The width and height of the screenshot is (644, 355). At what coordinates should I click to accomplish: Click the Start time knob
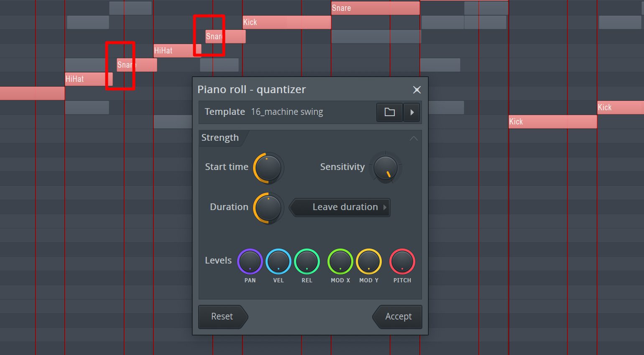coord(268,168)
